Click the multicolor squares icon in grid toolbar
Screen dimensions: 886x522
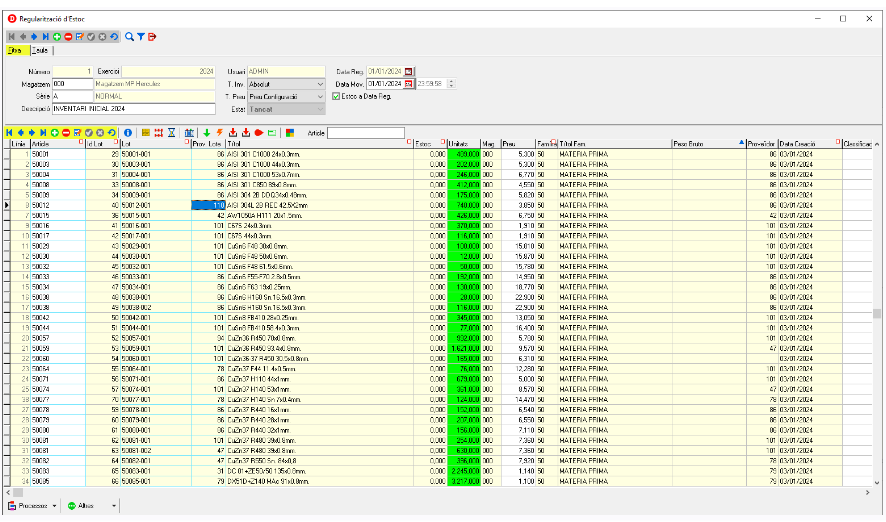tap(290, 133)
